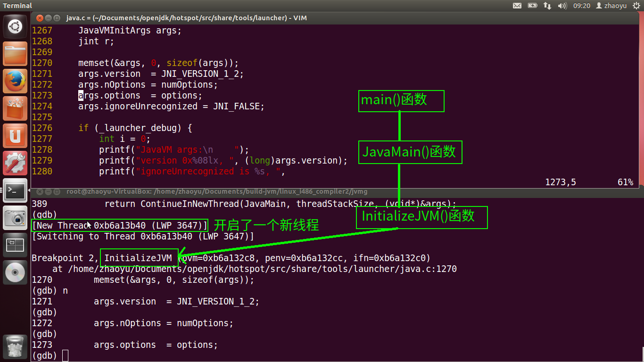Click the 09:20 clock menu
Screen dimensions: 644x362
coord(581,6)
